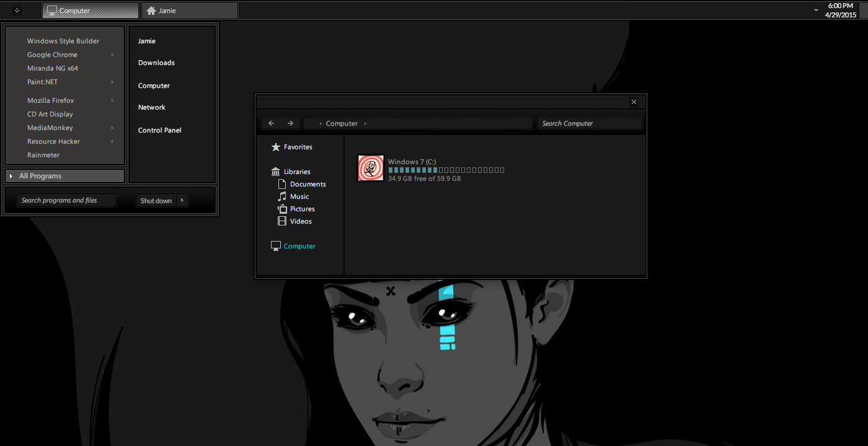Click the Favorites star icon
The width and height of the screenshot is (868, 446).
click(x=276, y=147)
